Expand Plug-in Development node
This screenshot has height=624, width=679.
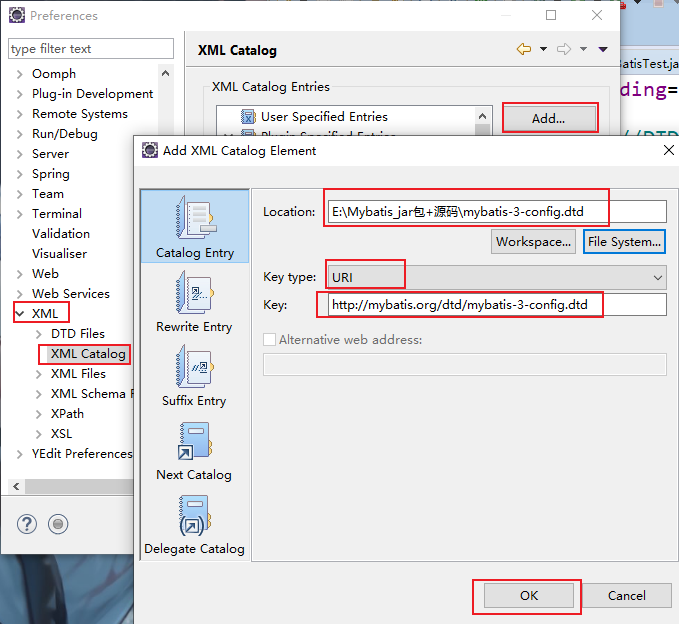tap(19, 94)
